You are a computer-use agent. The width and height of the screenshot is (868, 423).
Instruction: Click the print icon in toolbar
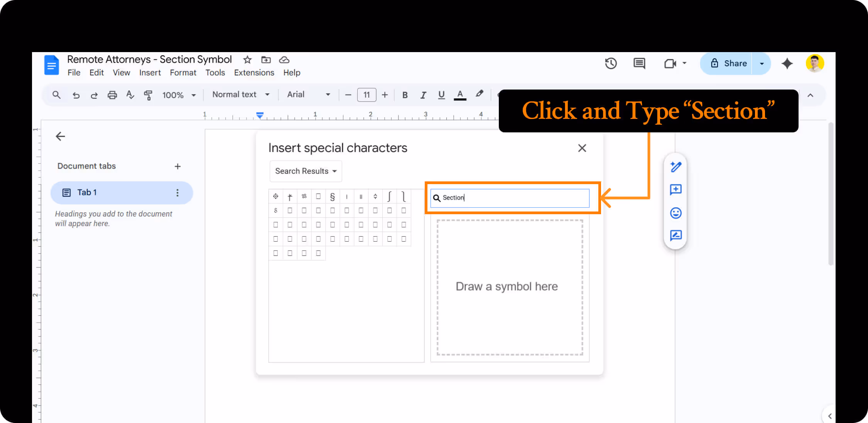tap(112, 95)
